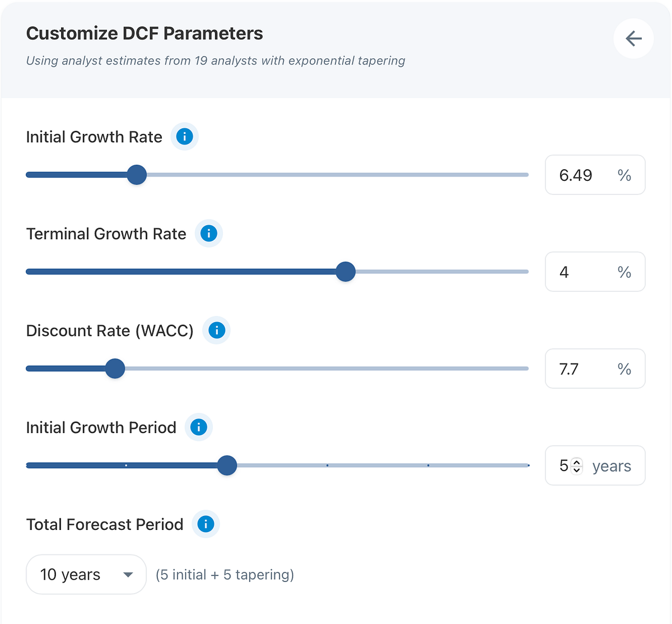
Task: Open the Terminal Growth Rate info tooltip
Action: click(208, 234)
